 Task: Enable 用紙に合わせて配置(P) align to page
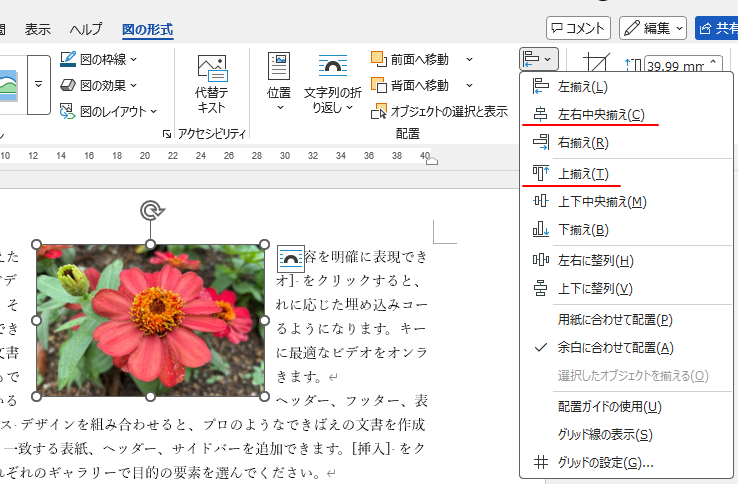(x=626, y=320)
